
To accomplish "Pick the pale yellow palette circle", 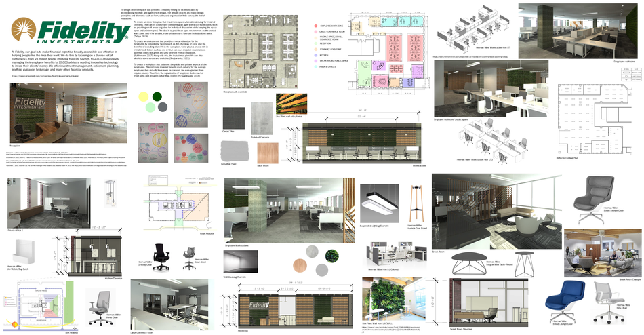I will tap(143, 97).
